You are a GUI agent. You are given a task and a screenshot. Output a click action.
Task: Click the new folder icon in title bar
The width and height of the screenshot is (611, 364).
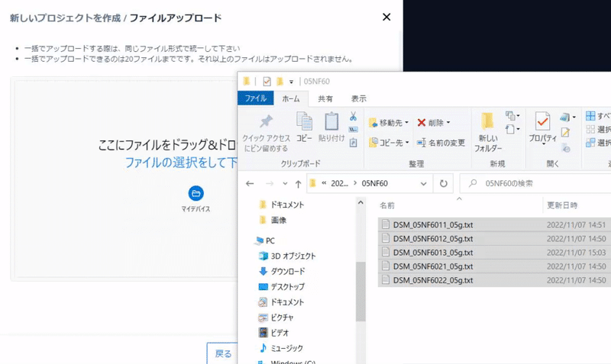pos(280,82)
